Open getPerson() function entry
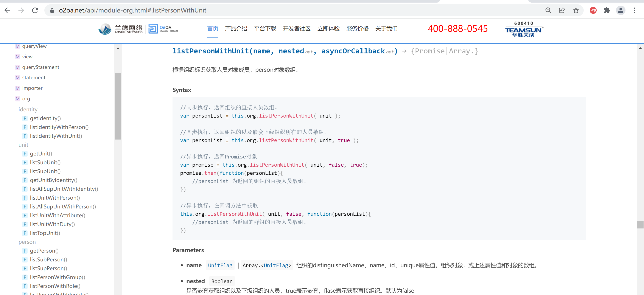The image size is (644, 295). click(44, 251)
